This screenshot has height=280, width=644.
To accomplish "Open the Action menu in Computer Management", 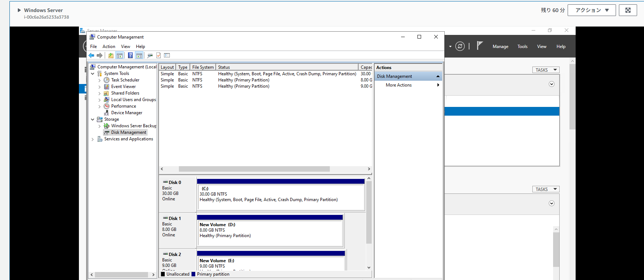I will point(109,47).
